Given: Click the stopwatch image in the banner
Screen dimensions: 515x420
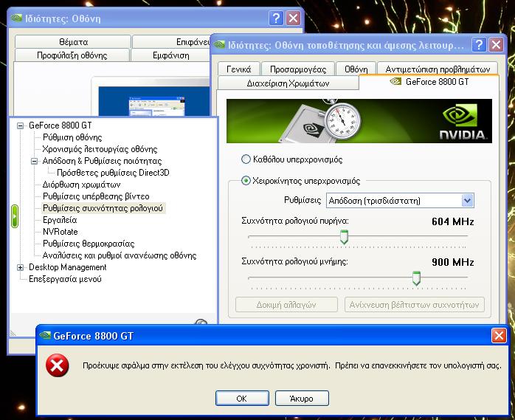Looking at the screenshot, I should (x=342, y=120).
